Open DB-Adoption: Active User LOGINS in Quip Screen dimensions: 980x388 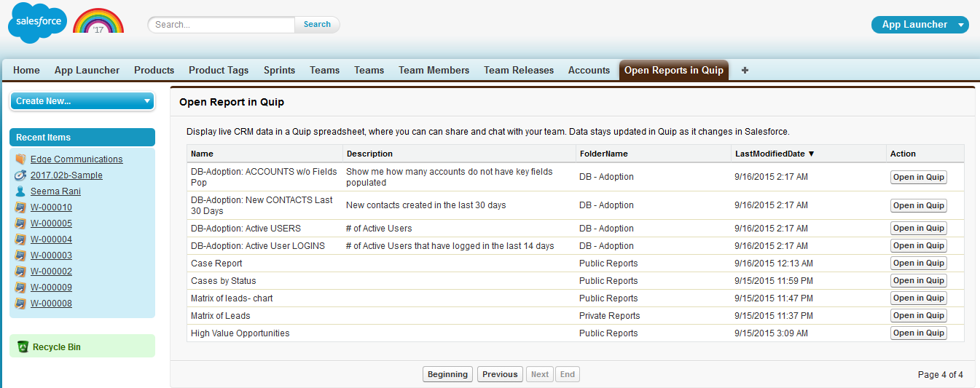[x=919, y=245]
